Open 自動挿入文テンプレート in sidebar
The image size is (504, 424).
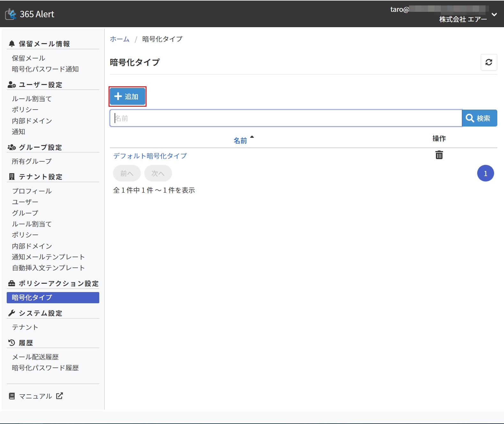coord(48,268)
